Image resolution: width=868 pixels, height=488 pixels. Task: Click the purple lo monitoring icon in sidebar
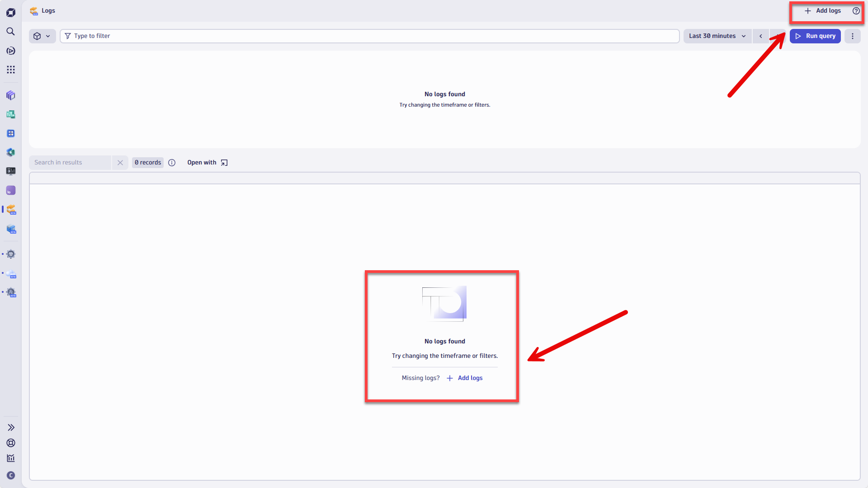point(11,190)
